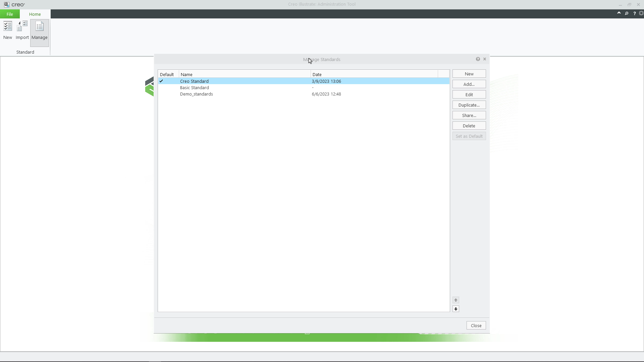Switch to the Home tab

coord(35,14)
